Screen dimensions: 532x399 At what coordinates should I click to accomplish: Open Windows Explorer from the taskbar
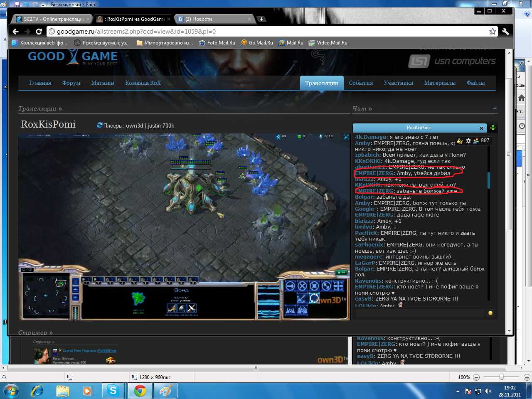tap(63, 391)
